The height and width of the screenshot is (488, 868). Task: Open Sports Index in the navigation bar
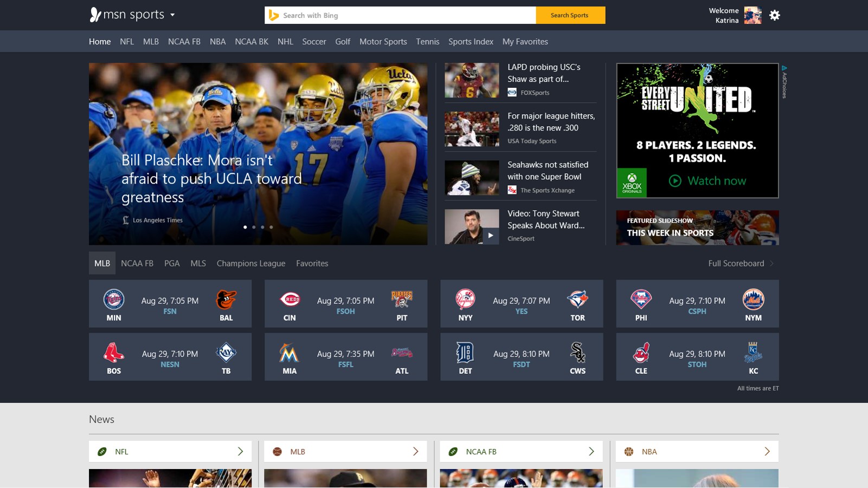click(x=471, y=42)
